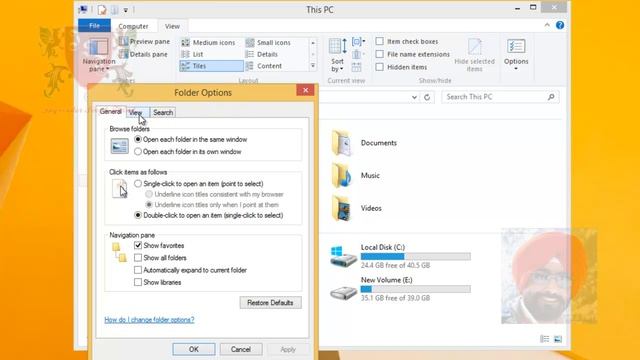Click the Add columns icon
Image resolution: width=640 pixels, height=360 pixels.
click(357, 54)
